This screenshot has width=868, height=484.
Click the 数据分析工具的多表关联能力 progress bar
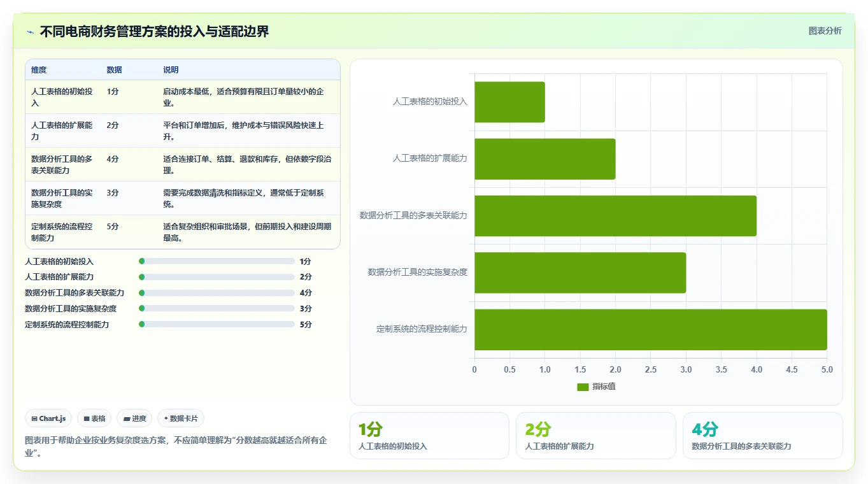[217, 293]
